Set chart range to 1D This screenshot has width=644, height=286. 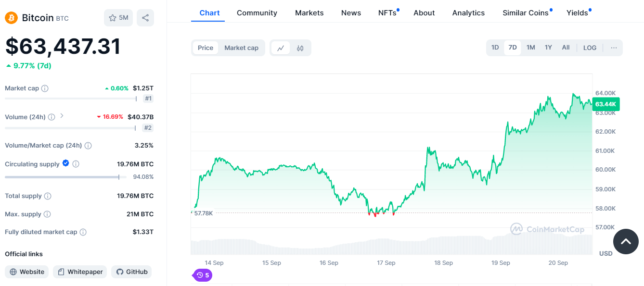click(x=495, y=48)
